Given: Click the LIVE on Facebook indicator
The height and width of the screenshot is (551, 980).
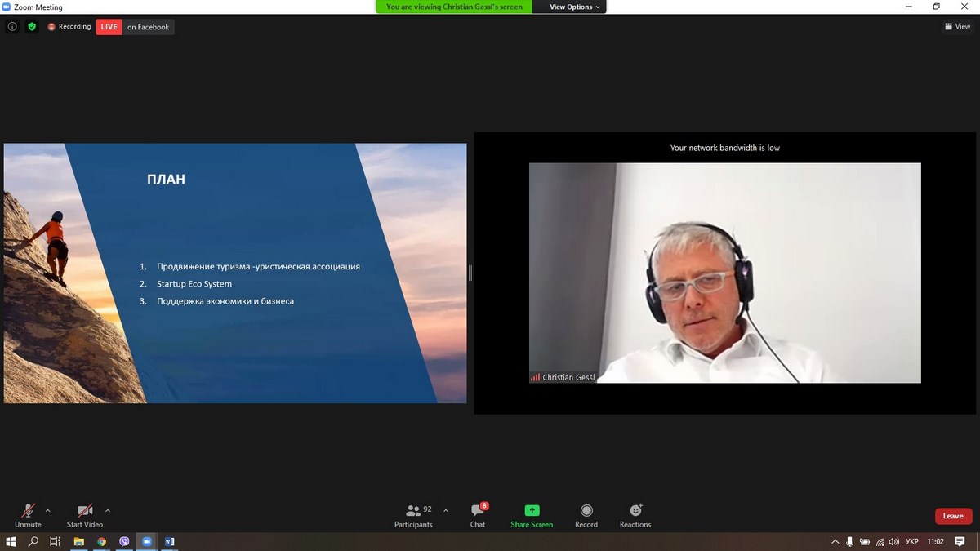Looking at the screenshot, I should coord(135,27).
